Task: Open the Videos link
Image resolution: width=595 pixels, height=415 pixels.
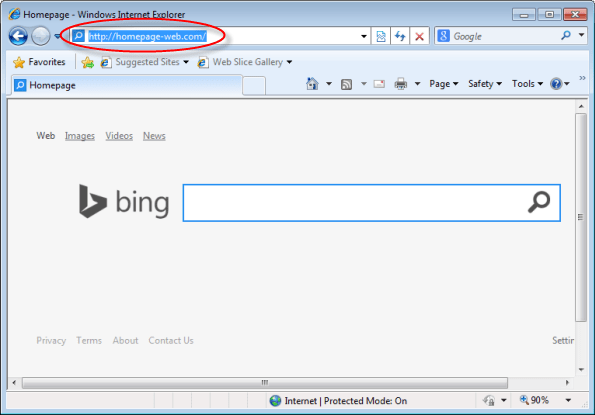Action: pos(119,136)
